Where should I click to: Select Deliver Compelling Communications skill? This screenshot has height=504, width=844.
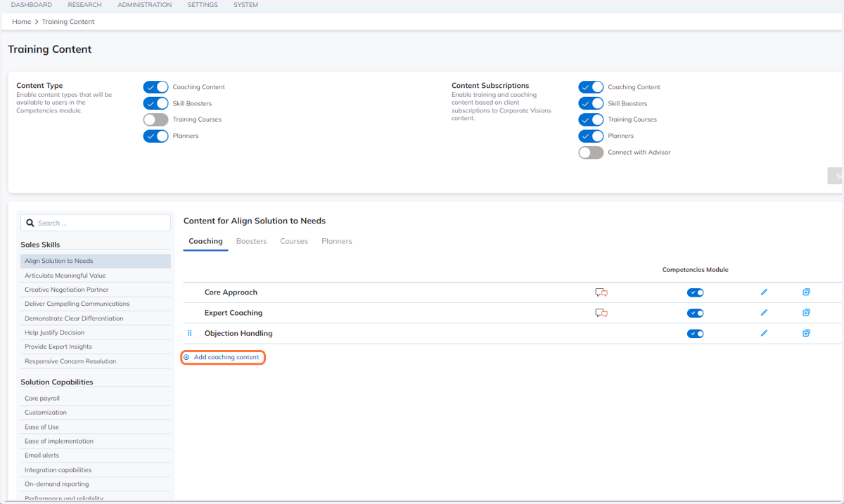point(96,304)
